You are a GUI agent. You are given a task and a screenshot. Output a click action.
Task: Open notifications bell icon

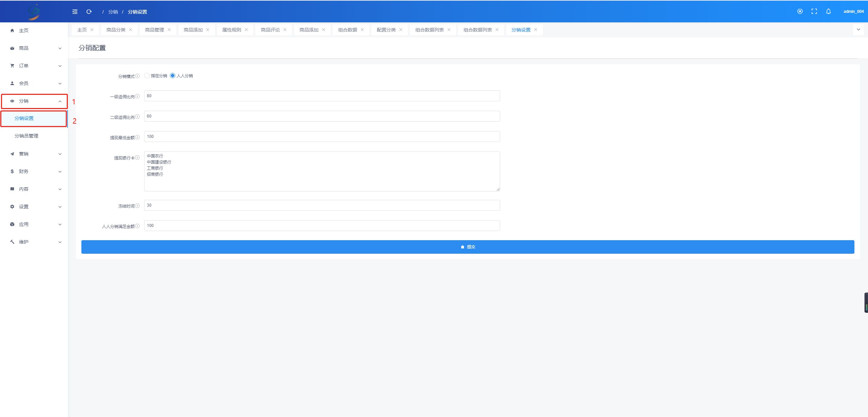coord(828,11)
